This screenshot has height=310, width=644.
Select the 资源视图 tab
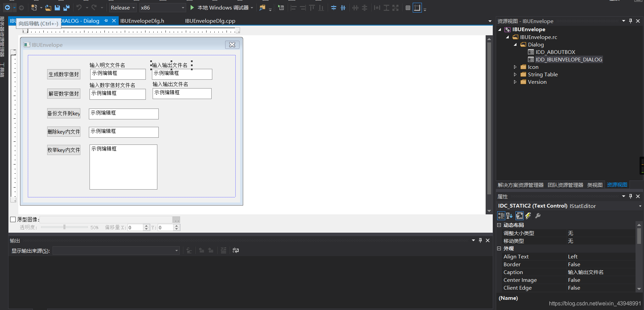tap(617, 185)
